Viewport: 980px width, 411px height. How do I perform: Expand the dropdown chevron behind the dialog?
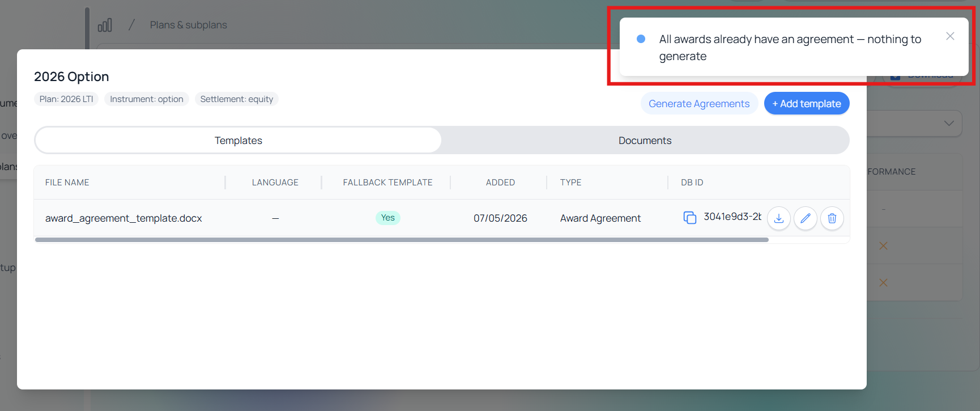pyautogui.click(x=949, y=123)
